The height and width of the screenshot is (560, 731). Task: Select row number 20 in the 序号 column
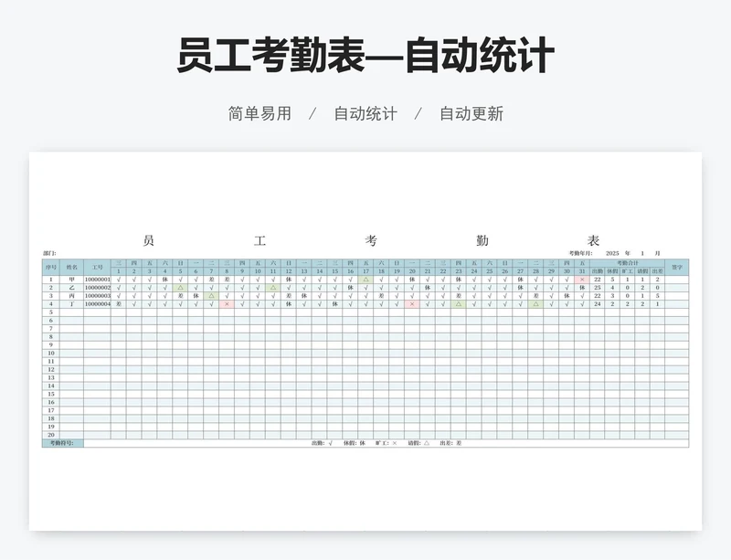pyautogui.click(x=51, y=435)
